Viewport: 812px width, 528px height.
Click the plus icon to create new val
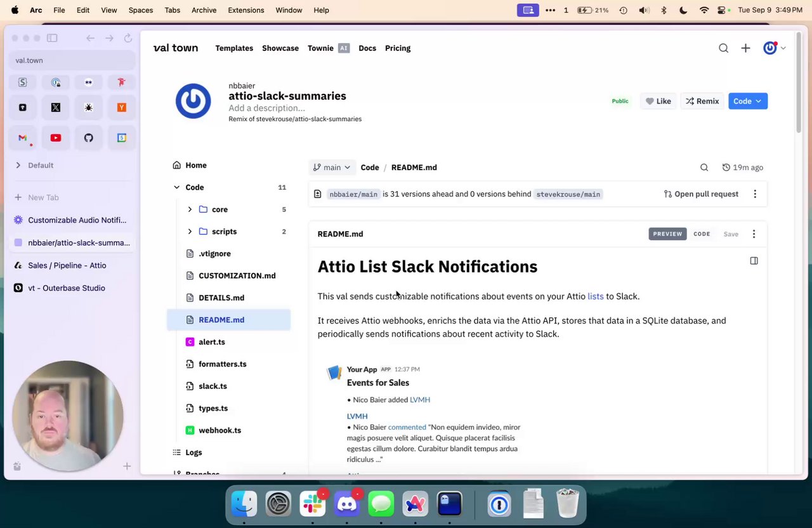[745, 48]
